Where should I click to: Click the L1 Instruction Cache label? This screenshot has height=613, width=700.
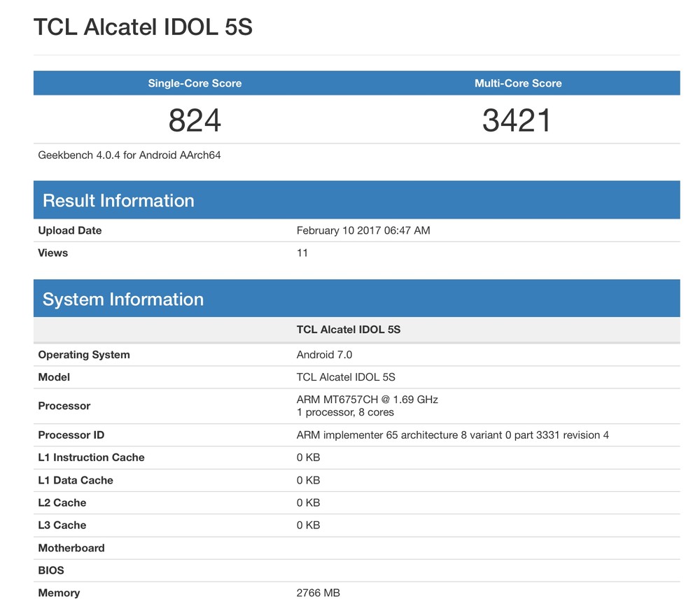click(91, 458)
